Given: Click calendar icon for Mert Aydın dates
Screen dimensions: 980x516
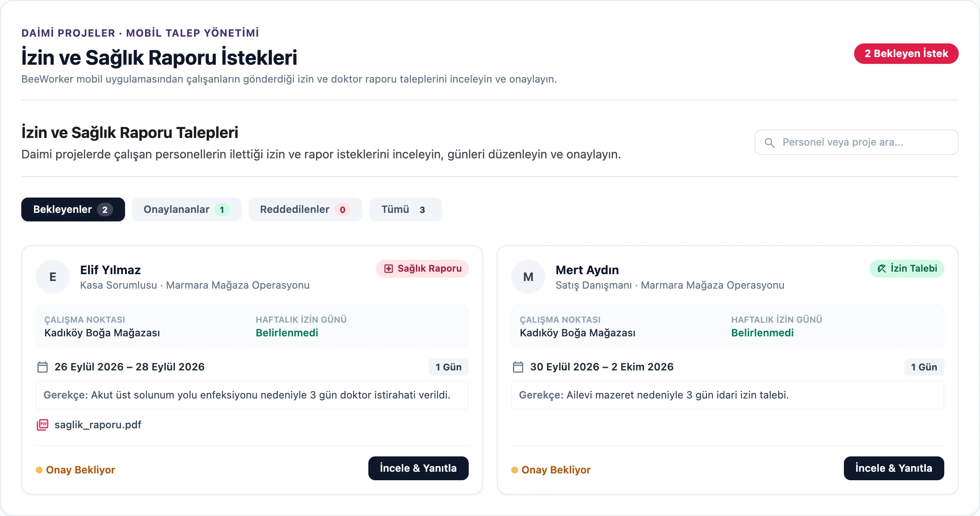Looking at the screenshot, I should [518, 367].
